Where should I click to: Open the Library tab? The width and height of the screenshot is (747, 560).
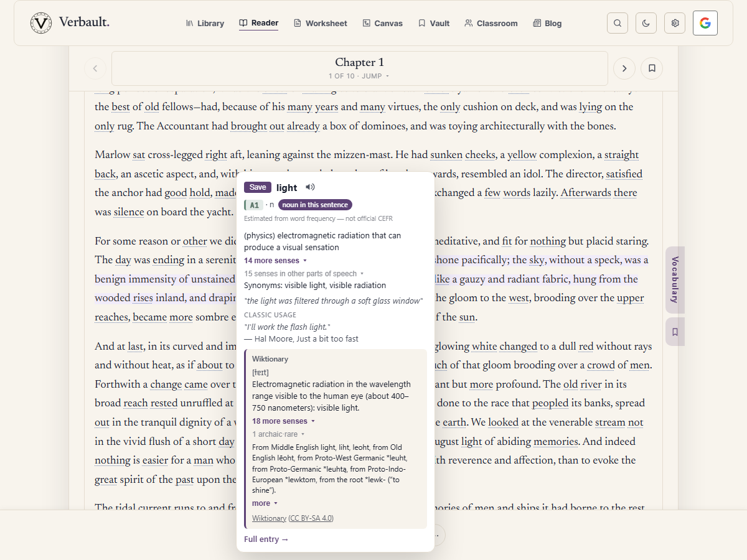[205, 23]
